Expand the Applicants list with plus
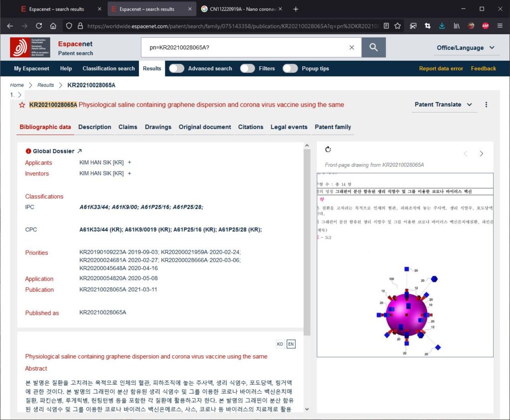 129,162
